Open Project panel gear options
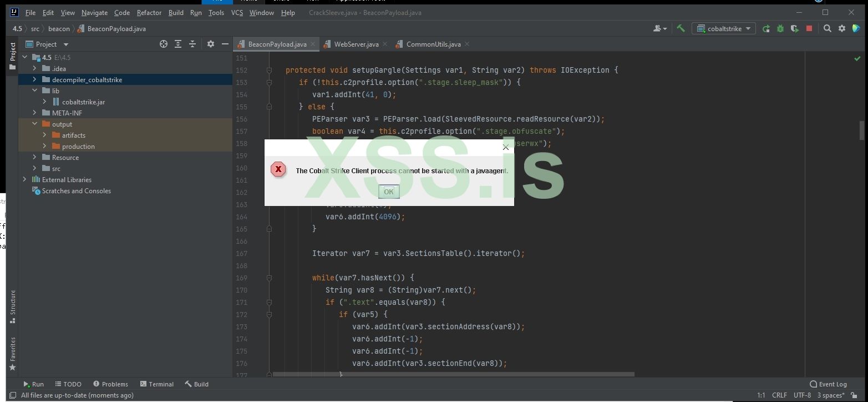Viewport: 868px width, 402px height. pyautogui.click(x=211, y=44)
